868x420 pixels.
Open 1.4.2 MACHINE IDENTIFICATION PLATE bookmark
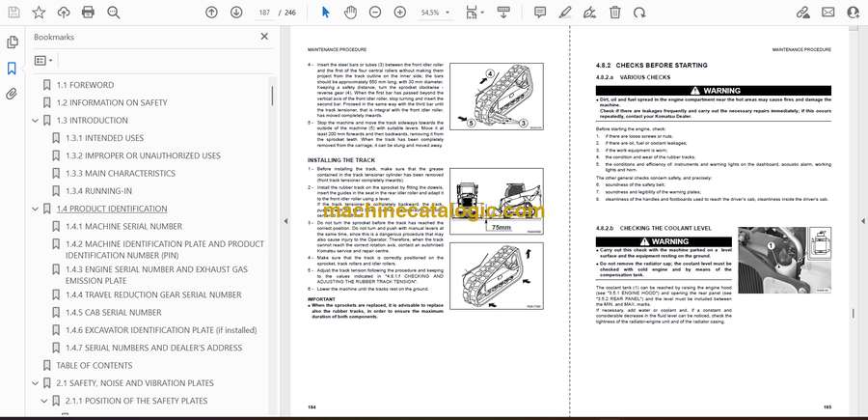pos(165,249)
